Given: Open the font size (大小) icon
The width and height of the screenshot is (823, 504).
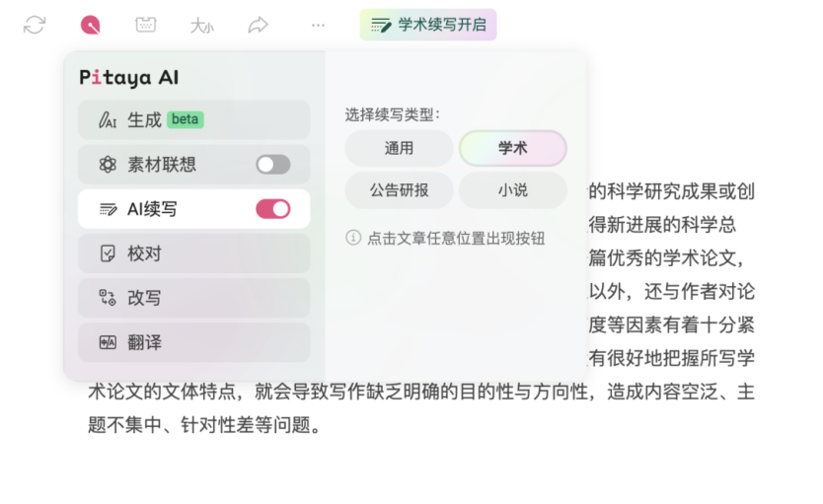Looking at the screenshot, I should coord(202,26).
